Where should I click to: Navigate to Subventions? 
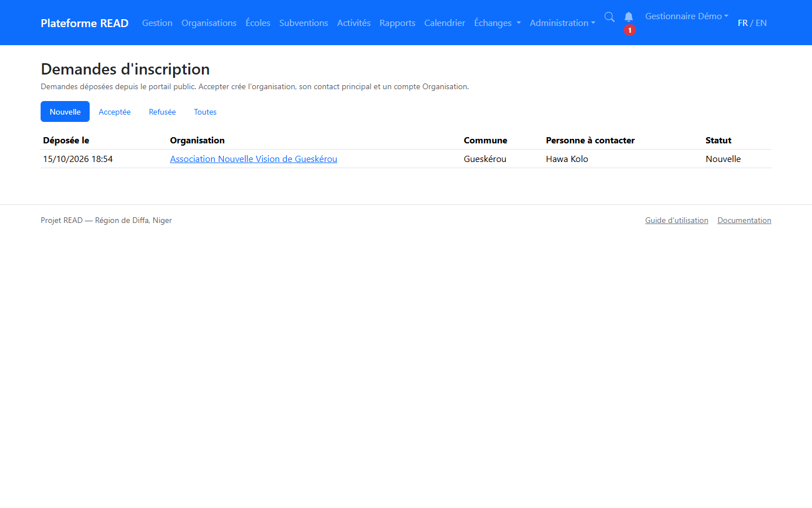point(303,23)
